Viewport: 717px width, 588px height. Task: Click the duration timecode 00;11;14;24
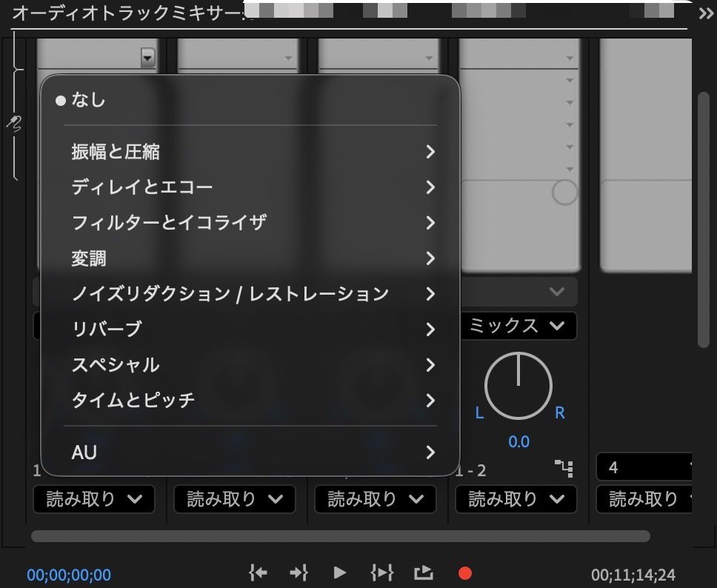click(x=633, y=575)
